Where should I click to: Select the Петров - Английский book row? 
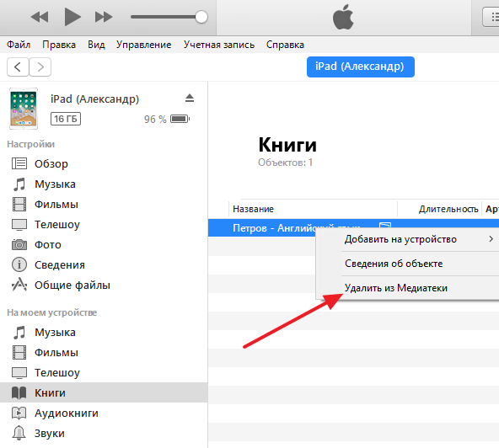coord(353,227)
